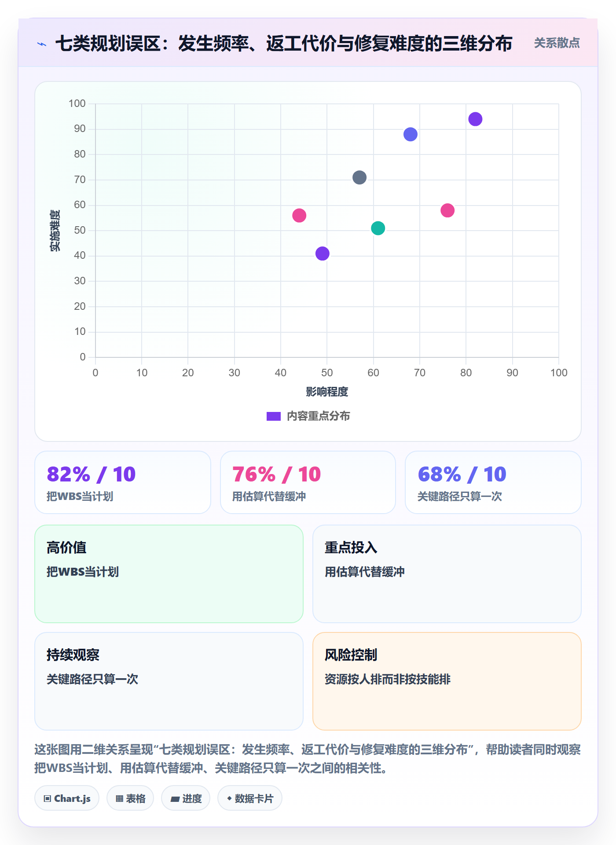Select the pink point at impact 76
Image resolution: width=616 pixels, height=845 pixels.
(x=447, y=210)
